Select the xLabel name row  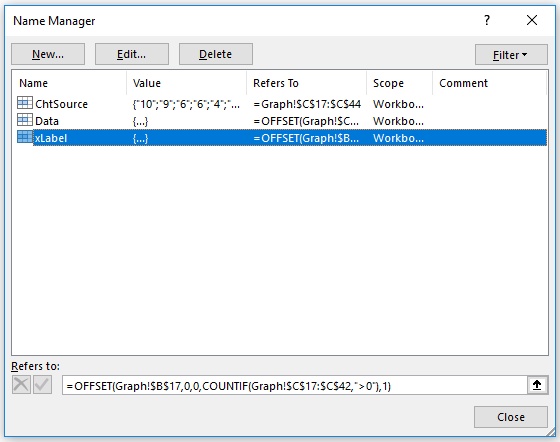pyautogui.click(x=282, y=138)
